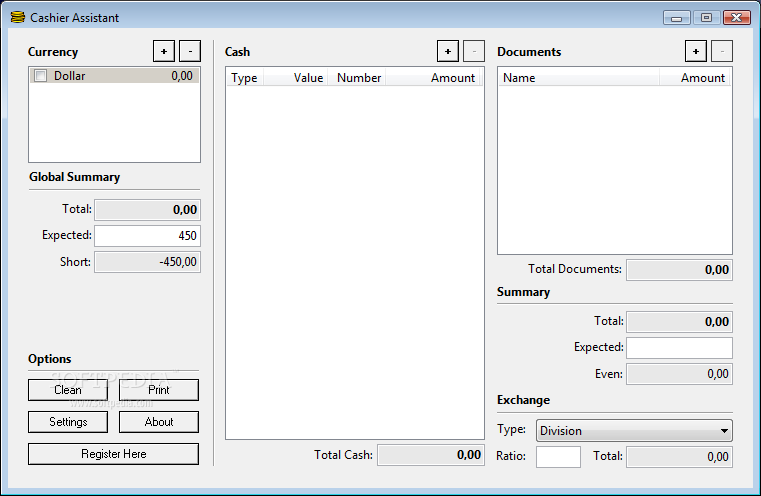Maximize the Cashier Assistant window
This screenshot has height=496, width=761.
(706, 18)
